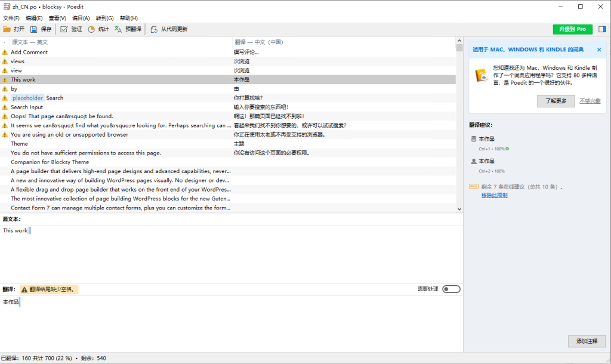This screenshot has width=611, height=364.
Task: Click the PRO badge icon in suggestions
Action: pos(473,187)
